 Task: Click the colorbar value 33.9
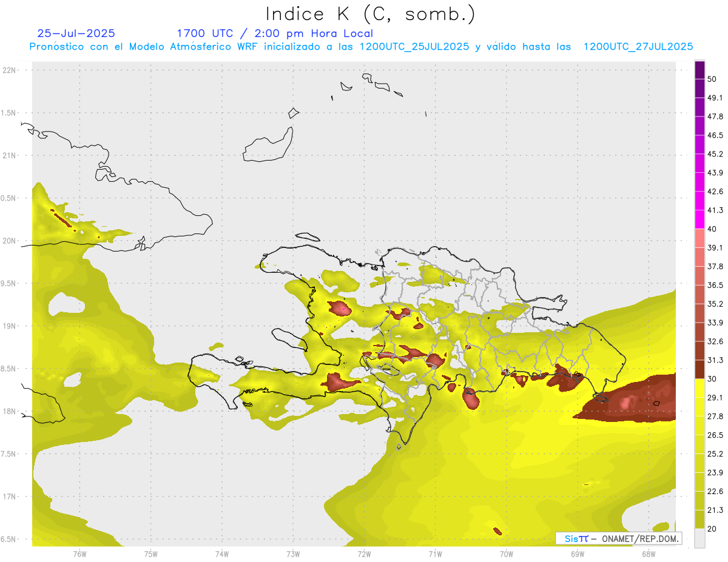pos(715,323)
